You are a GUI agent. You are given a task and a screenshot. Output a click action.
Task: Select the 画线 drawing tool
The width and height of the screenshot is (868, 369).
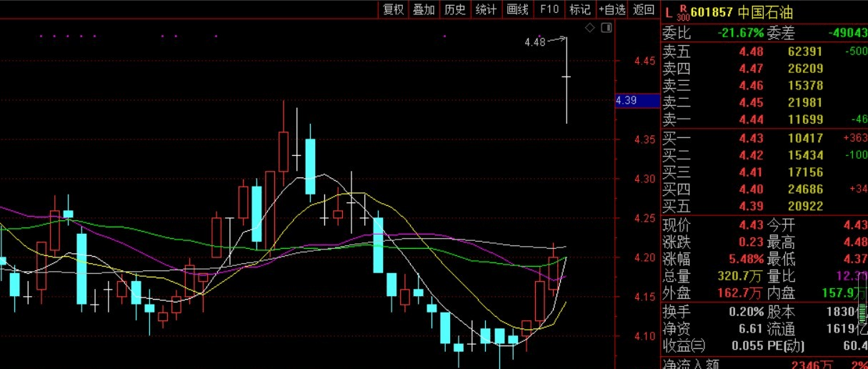[517, 9]
